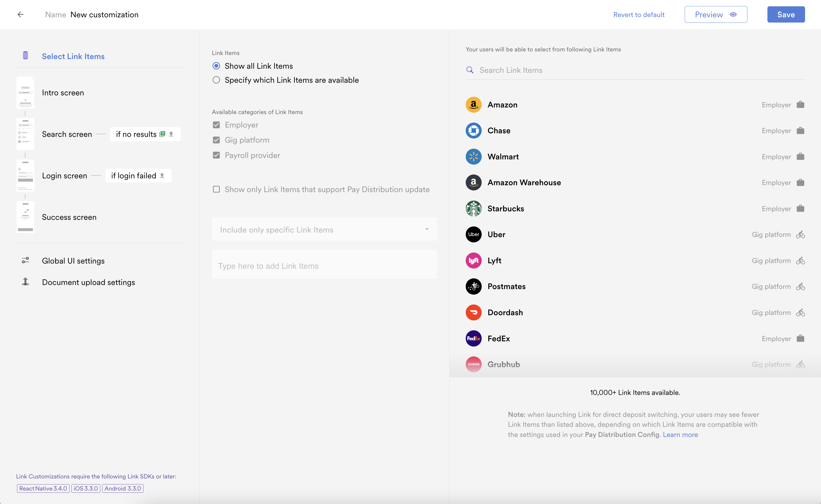Open the Login screen step

coord(65,176)
